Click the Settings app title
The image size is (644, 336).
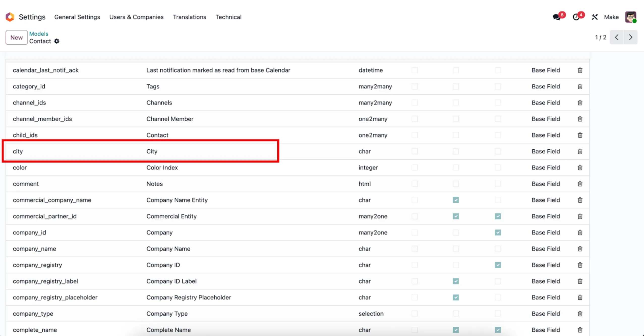pyautogui.click(x=32, y=17)
